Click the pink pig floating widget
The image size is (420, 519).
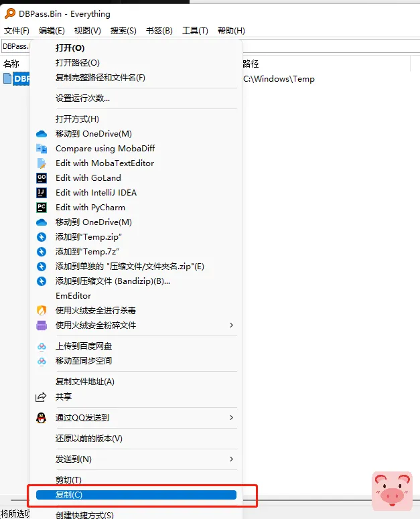pyautogui.click(x=392, y=491)
